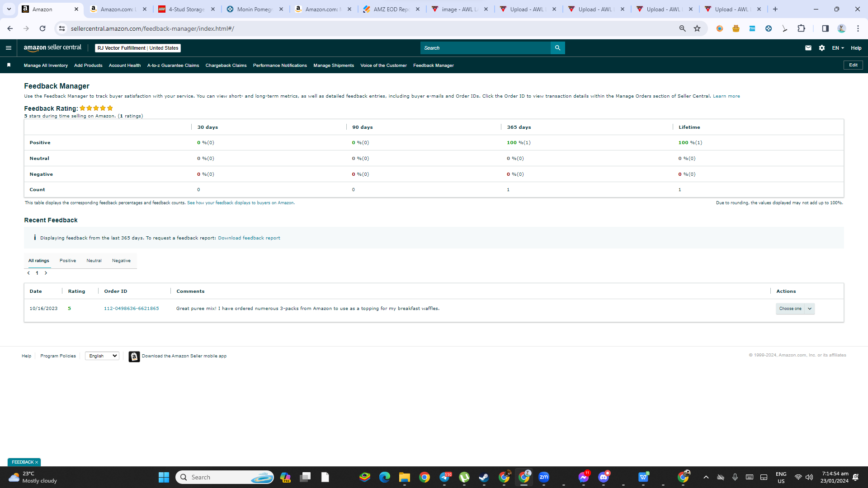Screen dimensions: 868x488
Task: Click the Chrome profile avatar
Action: coord(841,28)
